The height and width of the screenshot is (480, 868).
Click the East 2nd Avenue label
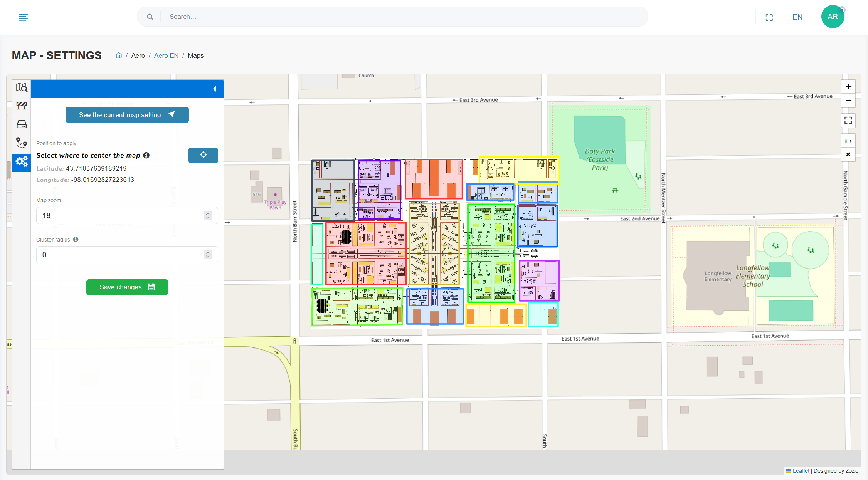(x=640, y=218)
